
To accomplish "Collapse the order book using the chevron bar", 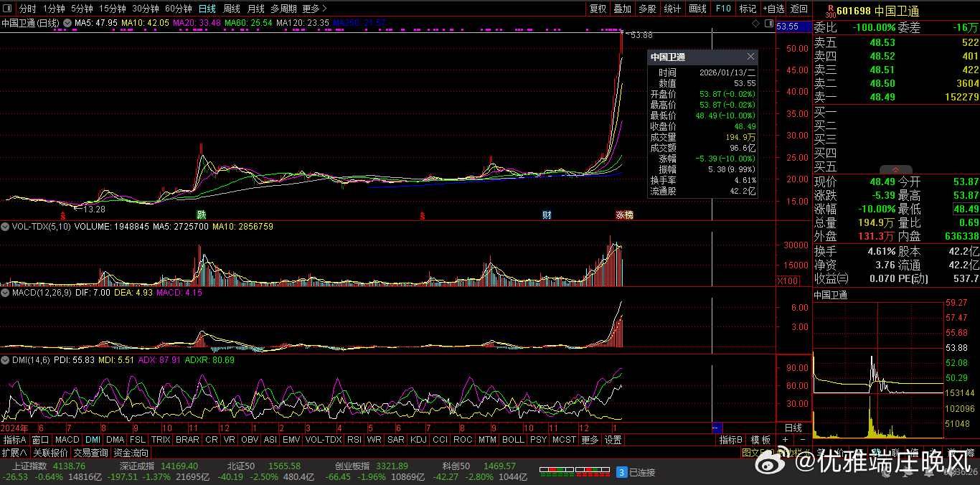I will click(896, 169).
